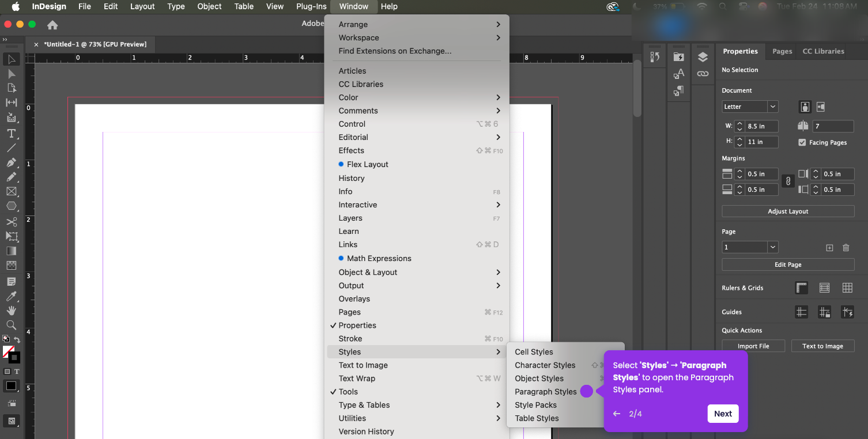868x439 pixels.
Task: Select the Gradient Feather tool
Action: pyautogui.click(x=12, y=266)
